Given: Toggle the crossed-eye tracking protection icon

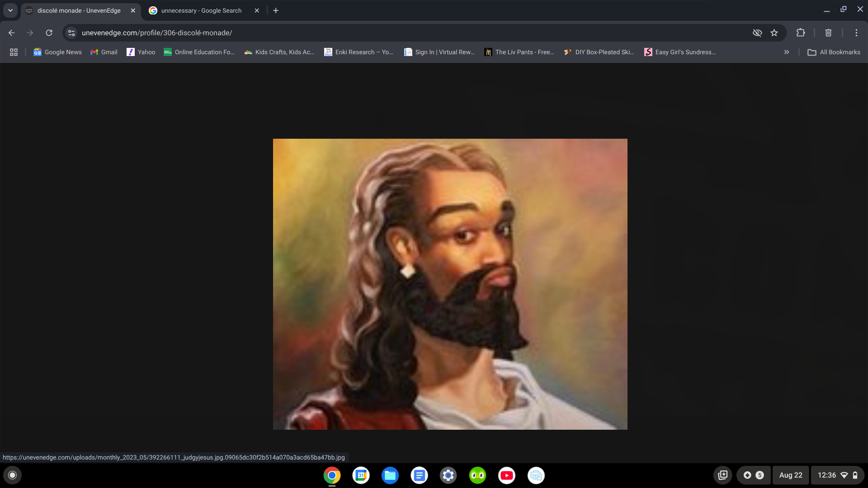Looking at the screenshot, I should tap(757, 33).
